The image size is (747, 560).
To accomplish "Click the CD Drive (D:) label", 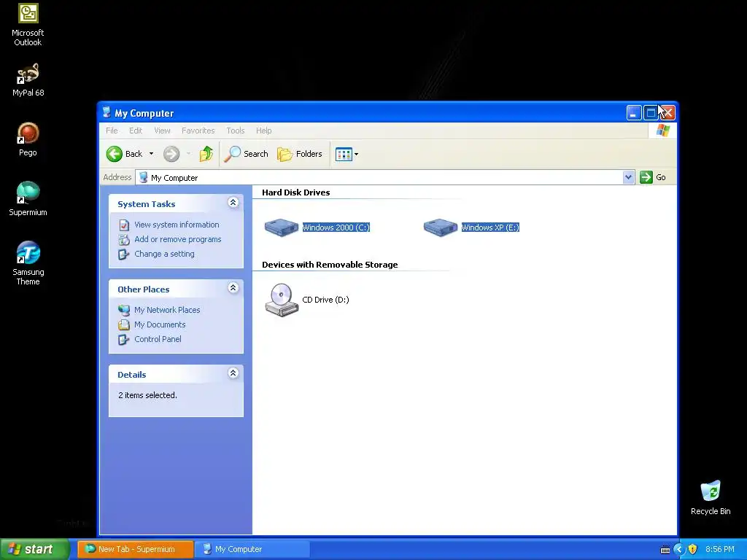I will point(325,300).
